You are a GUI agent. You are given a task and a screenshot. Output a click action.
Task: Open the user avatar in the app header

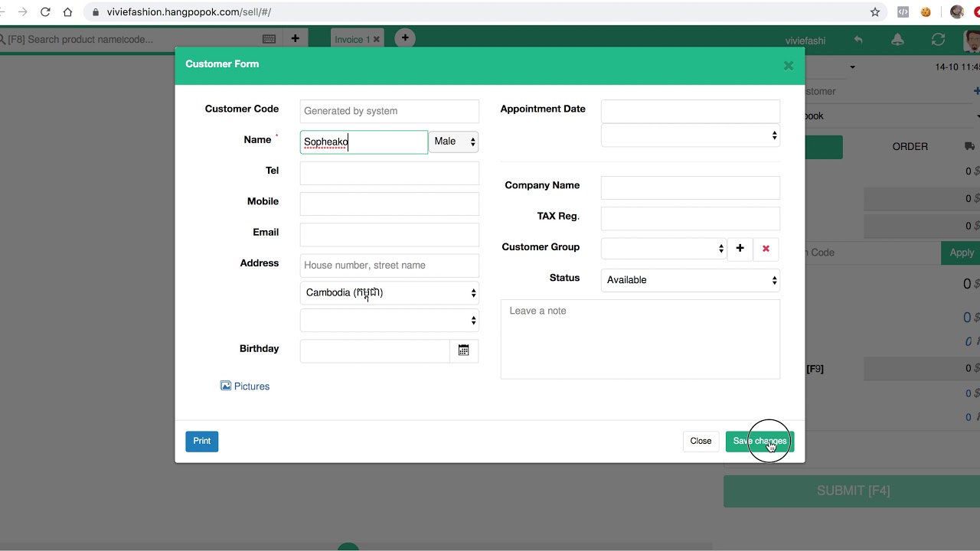pos(972,40)
